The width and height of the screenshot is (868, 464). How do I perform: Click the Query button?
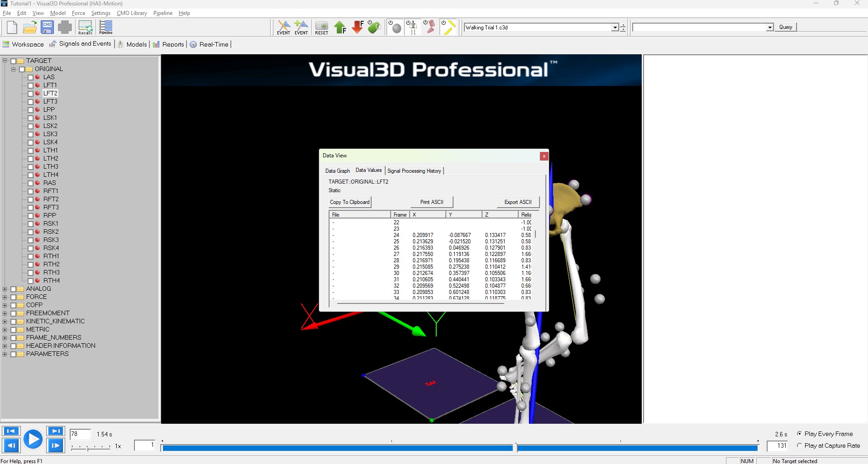(x=786, y=27)
